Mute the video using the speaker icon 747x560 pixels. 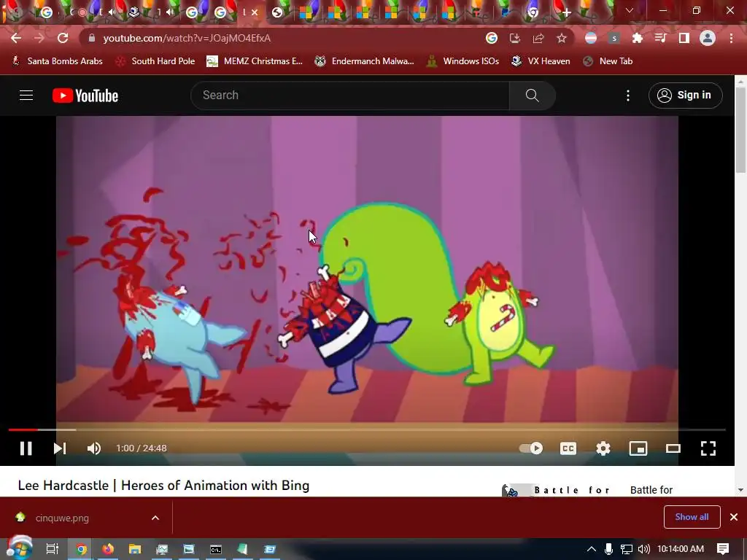point(94,448)
